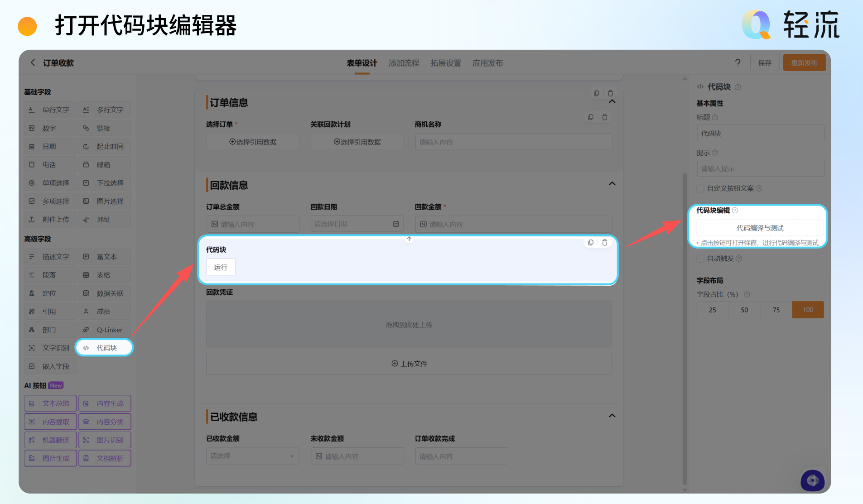This screenshot has height=504, width=863.
Task: Set field width to 50 percent
Action: (744, 310)
